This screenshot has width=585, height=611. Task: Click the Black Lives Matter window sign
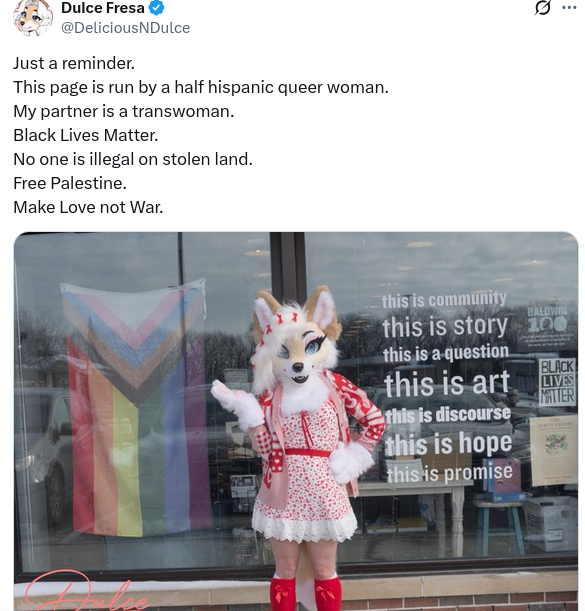pyautogui.click(x=557, y=382)
